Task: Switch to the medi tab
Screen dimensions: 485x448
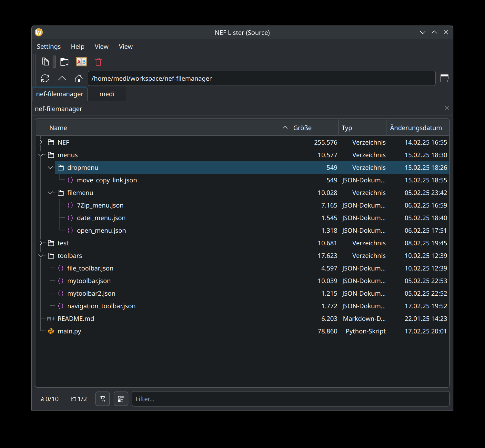Action: tap(107, 94)
